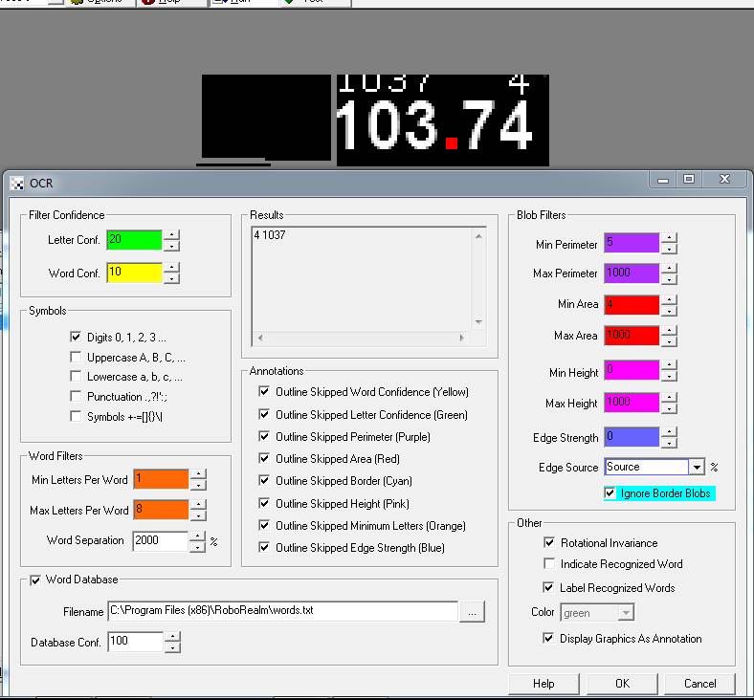
Task: Click the Min Area red input field
Action: click(632, 305)
